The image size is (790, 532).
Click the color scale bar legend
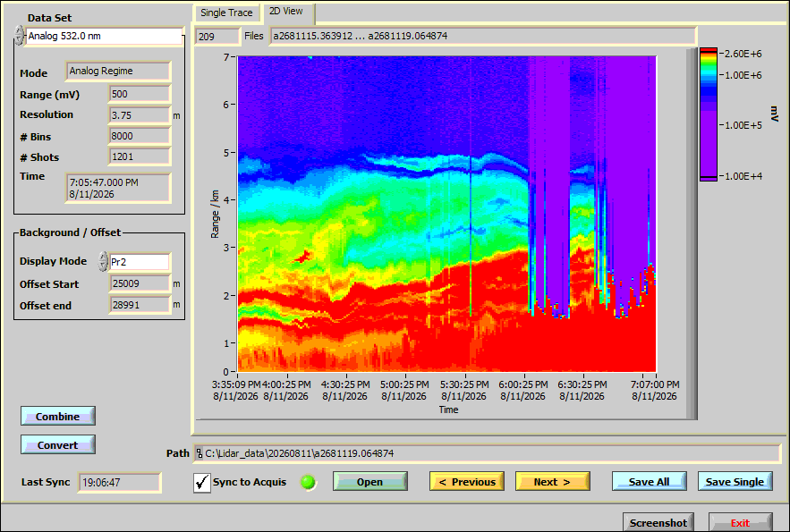coord(709,114)
